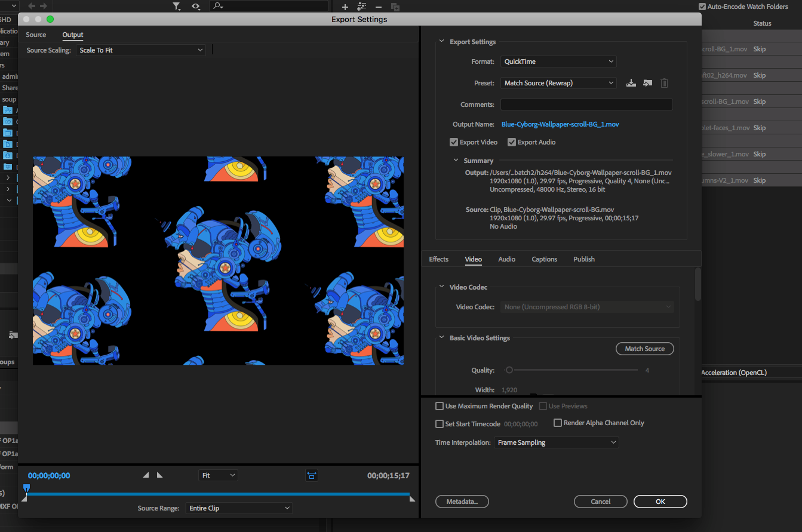Click the Set Out Point triangle icon
This screenshot has width=802, height=532.
[159, 475]
